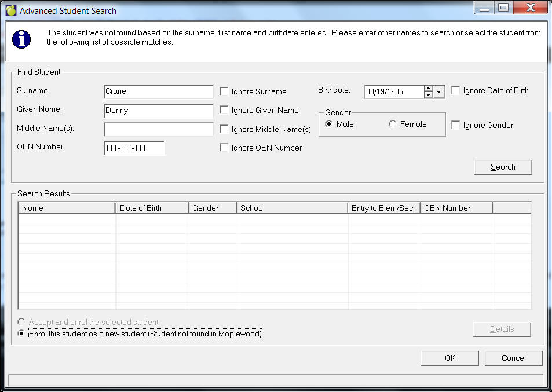The width and height of the screenshot is (552, 392).
Task: Increase birthdate with the up spinner arrow
Action: [428, 89]
